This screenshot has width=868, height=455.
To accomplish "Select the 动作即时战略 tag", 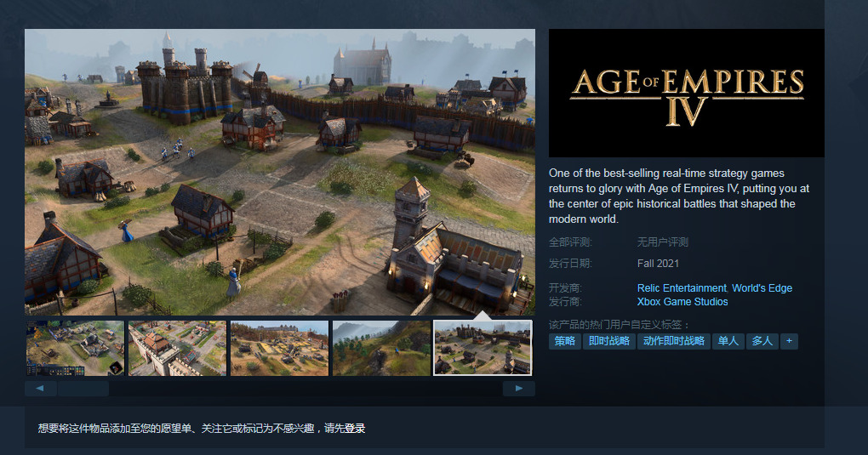I will 674,341.
